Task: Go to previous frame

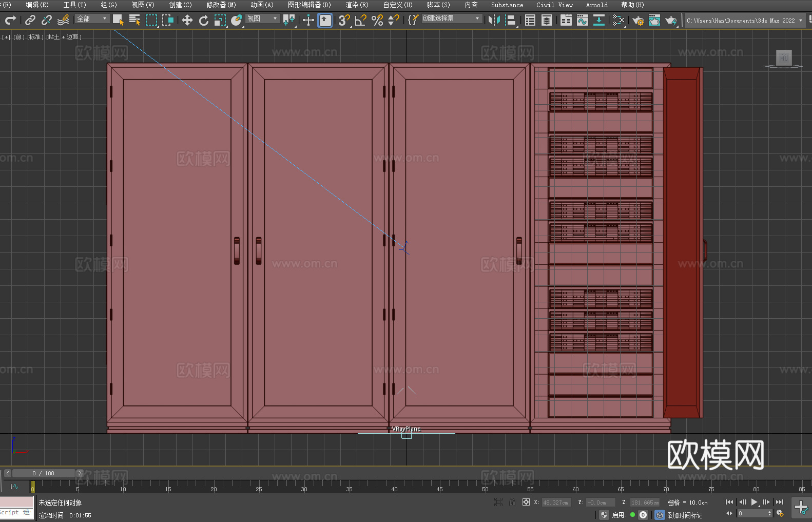Action: [742, 502]
